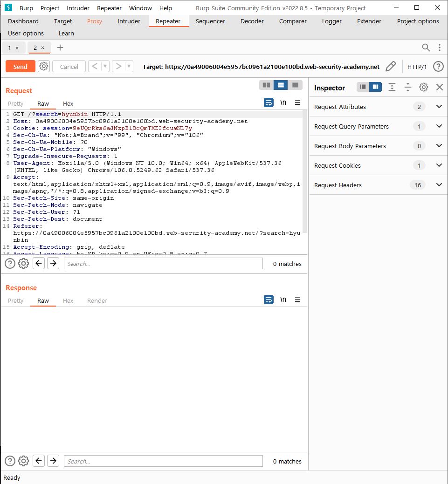Click the Cancel button
Screen dimensions: 448x484
[69, 66]
